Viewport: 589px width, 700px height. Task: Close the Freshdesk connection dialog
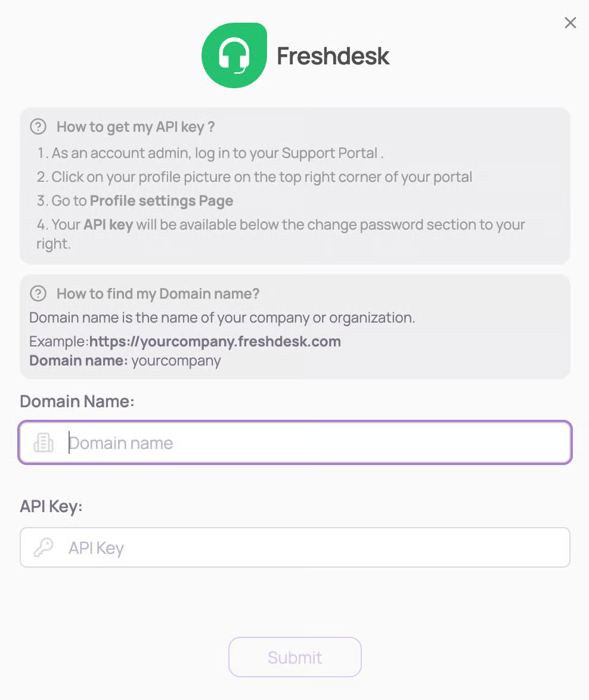pyautogui.click(x=570, y=23)
